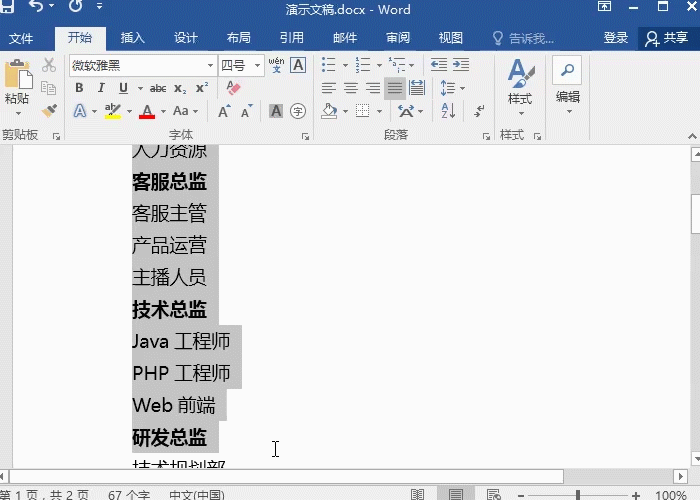
Task: Open the font size dropdown
Action: click(258, 66)
